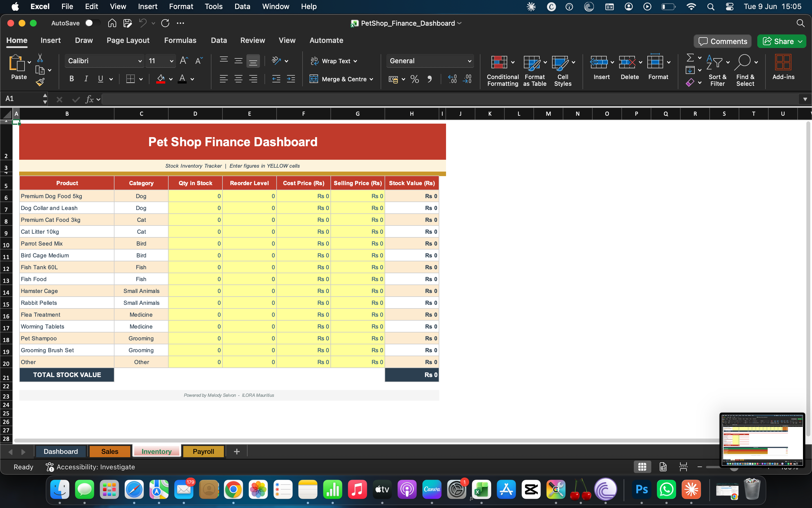Toggle Underline formatting
812x508 pixels.
100,79
